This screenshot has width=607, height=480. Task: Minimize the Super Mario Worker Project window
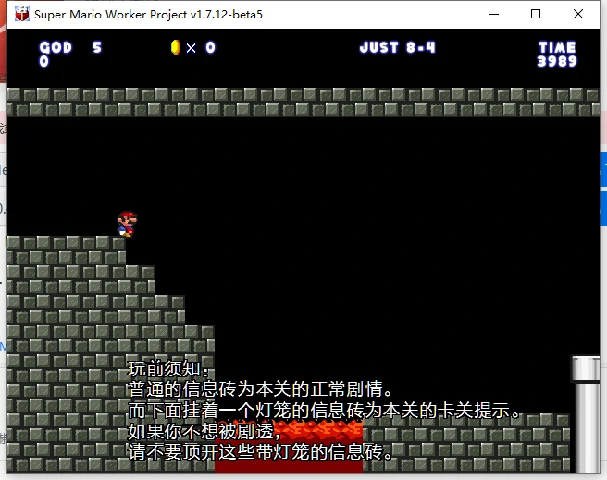click(x=494, y=14)
